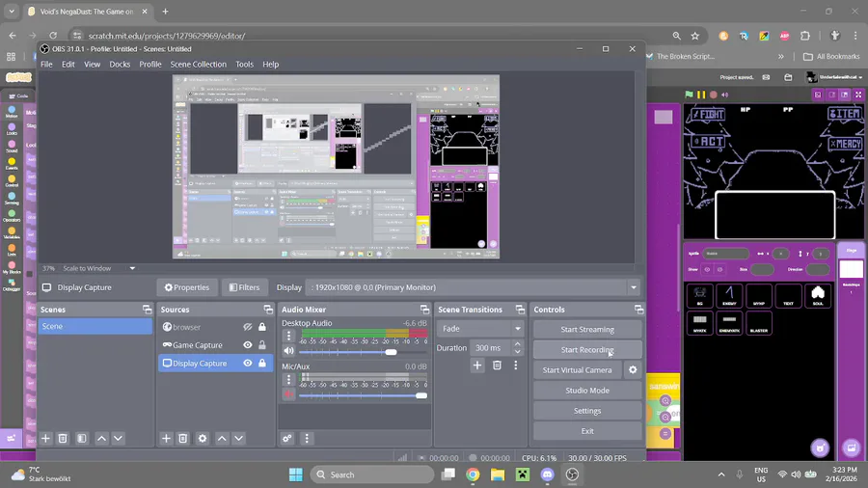Expand Chrome tab search chevron

click(x=11, y=11)
